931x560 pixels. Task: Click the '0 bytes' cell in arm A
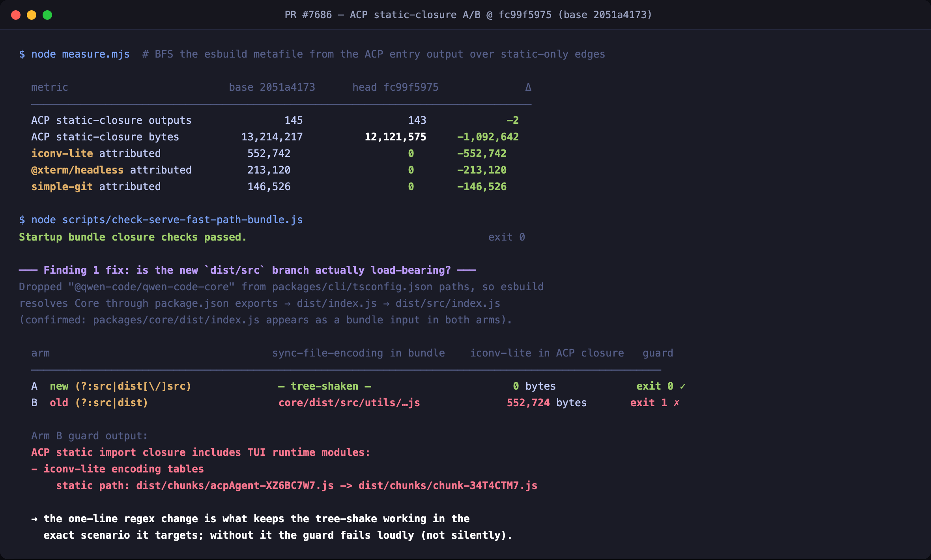click(534, 386)
